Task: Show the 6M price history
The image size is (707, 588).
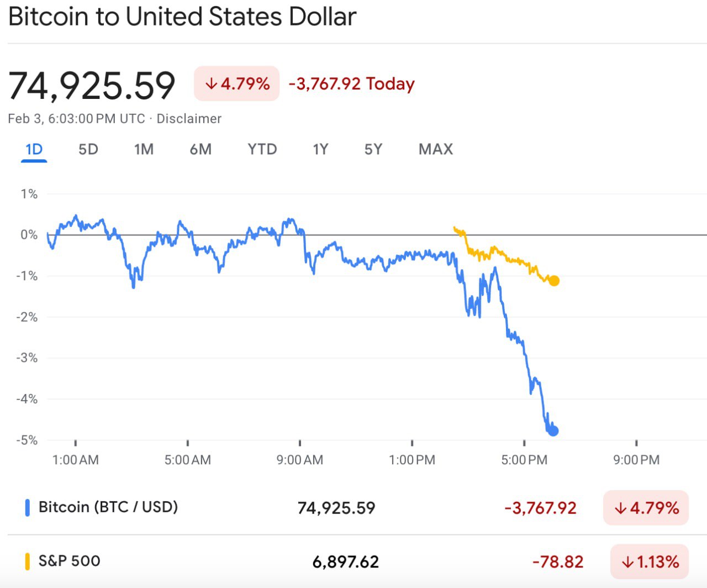Action: click(201, 149)
